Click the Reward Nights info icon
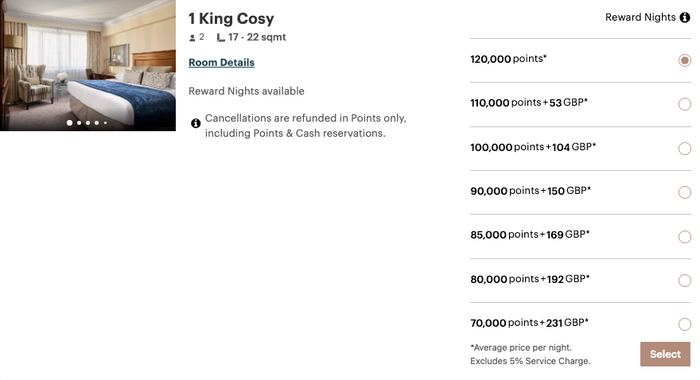 click(684, 17)
